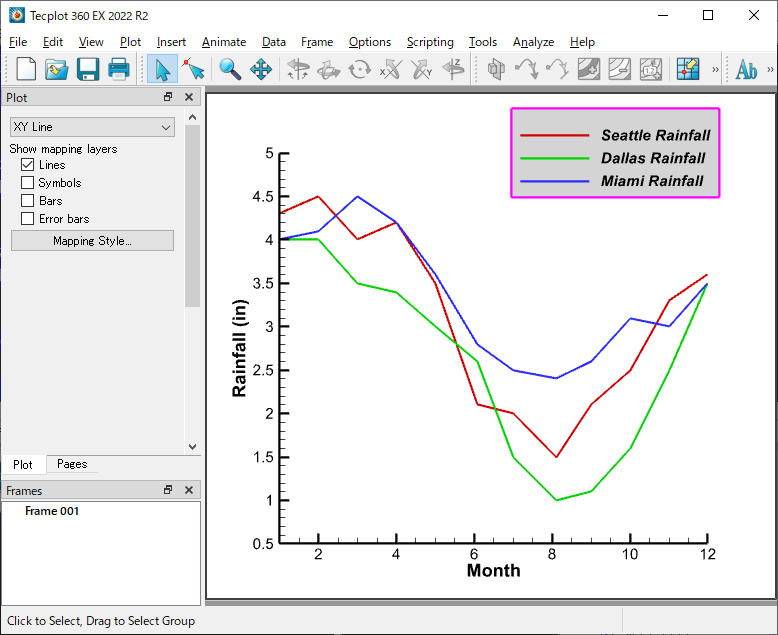Click the Tecplot application logo icon
Image resolution: width=778 pixels, height=635 pixels.
(16, 15)
